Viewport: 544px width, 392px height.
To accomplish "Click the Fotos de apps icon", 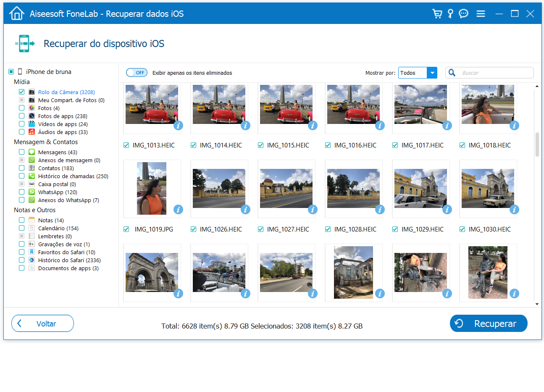I will (x=32, y=116).
